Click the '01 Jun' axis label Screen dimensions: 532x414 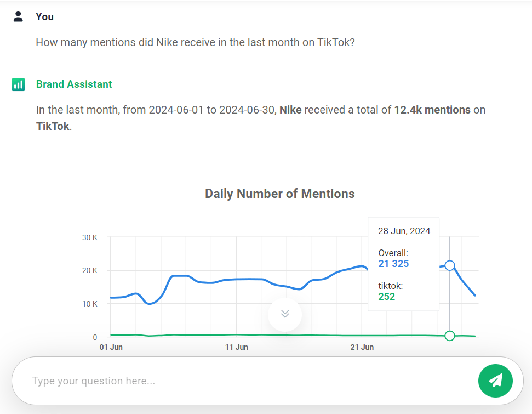click(111, 347)
